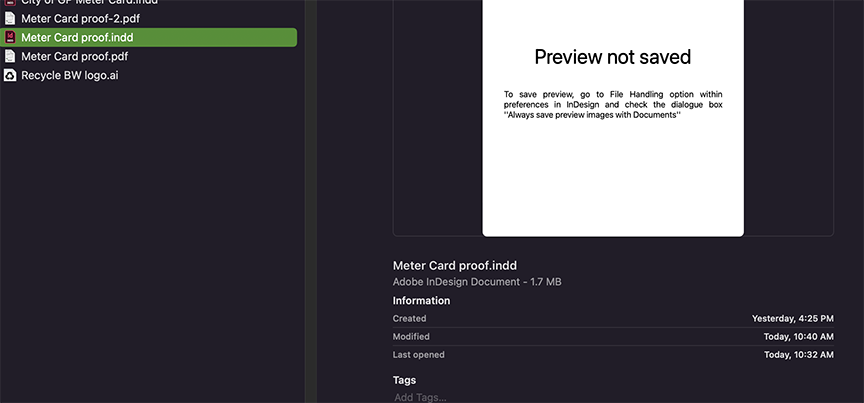This screenshot has width=864, height=403.
Task: Click the Adobe InDesign Document - 1.7 MB text
Action: click(x=477, y=282)
